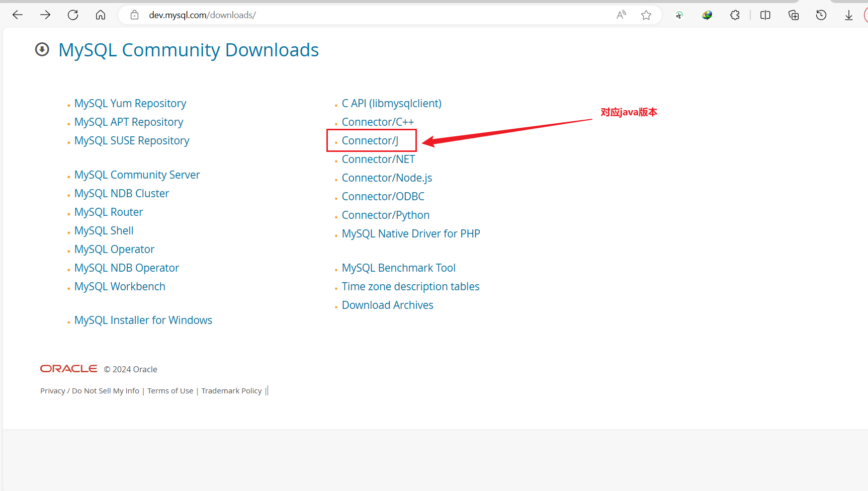Viewport: 868px width, 491px height.
Task: Open Download Archives link
Action: coord(388,305)
